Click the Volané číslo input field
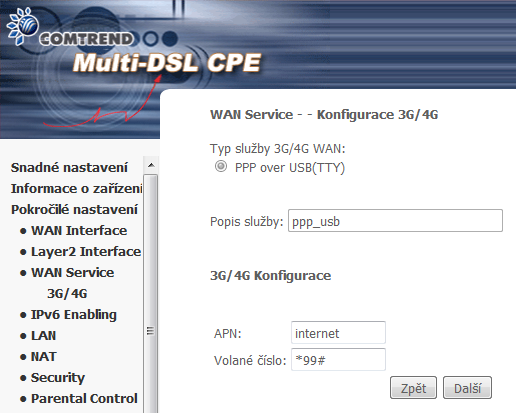The width and height of the screenshot is (516, 413). (338, 360)
